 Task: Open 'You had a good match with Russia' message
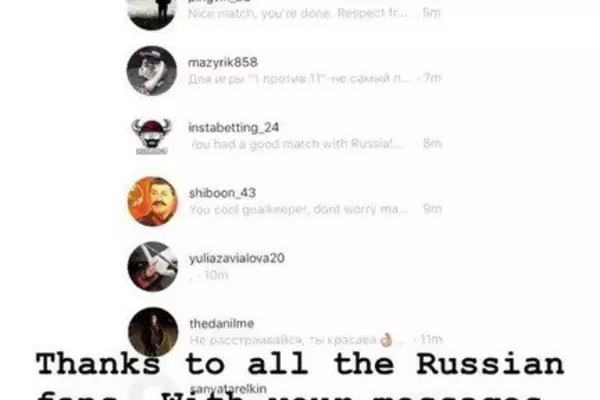[296, 144]
